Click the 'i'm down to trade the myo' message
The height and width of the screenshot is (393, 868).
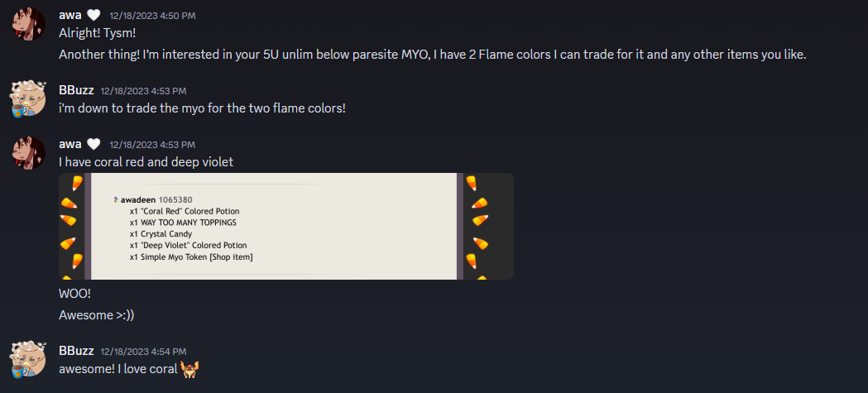[x=202, y=108]
